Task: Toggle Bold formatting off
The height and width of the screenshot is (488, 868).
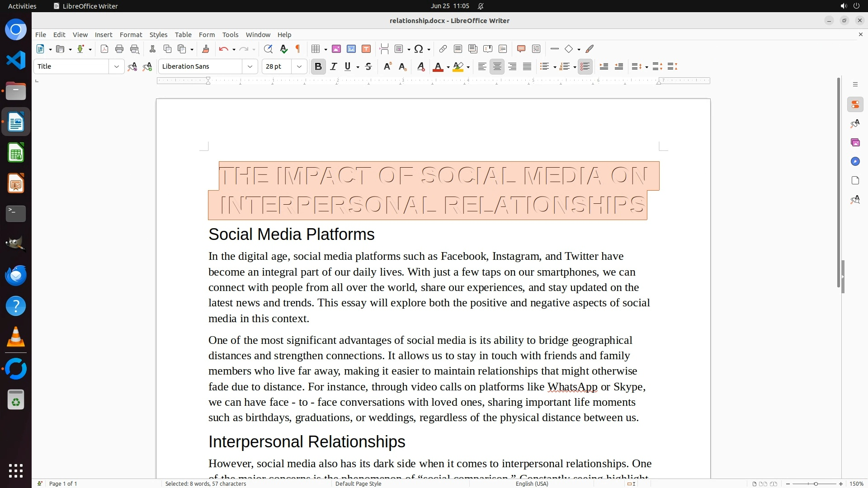Action: click(318, 67)
